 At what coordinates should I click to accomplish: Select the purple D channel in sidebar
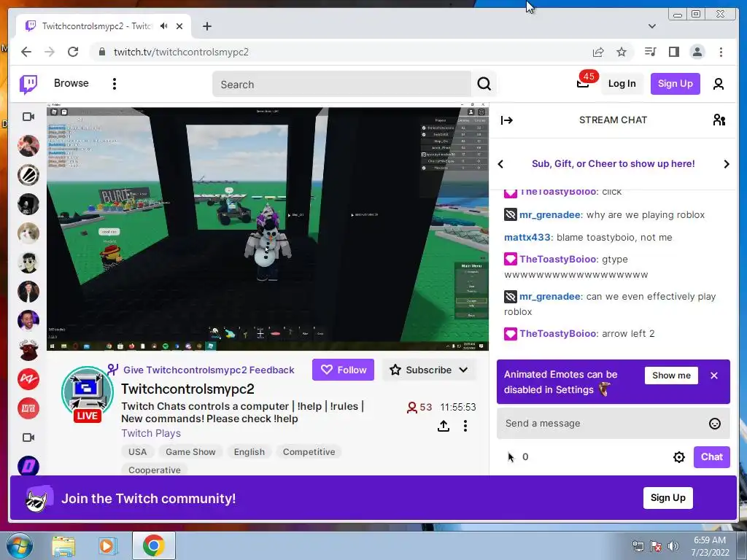(x=28, y=466)
